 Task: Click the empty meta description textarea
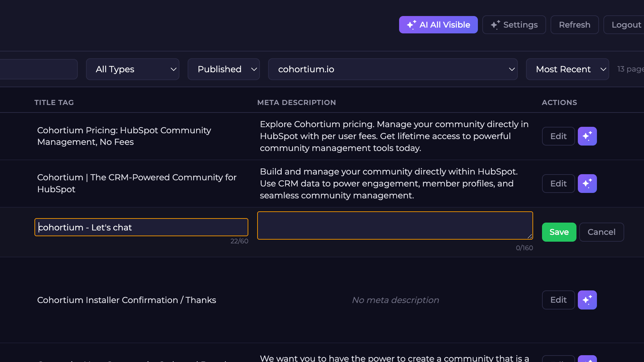(x=395, y=226)
